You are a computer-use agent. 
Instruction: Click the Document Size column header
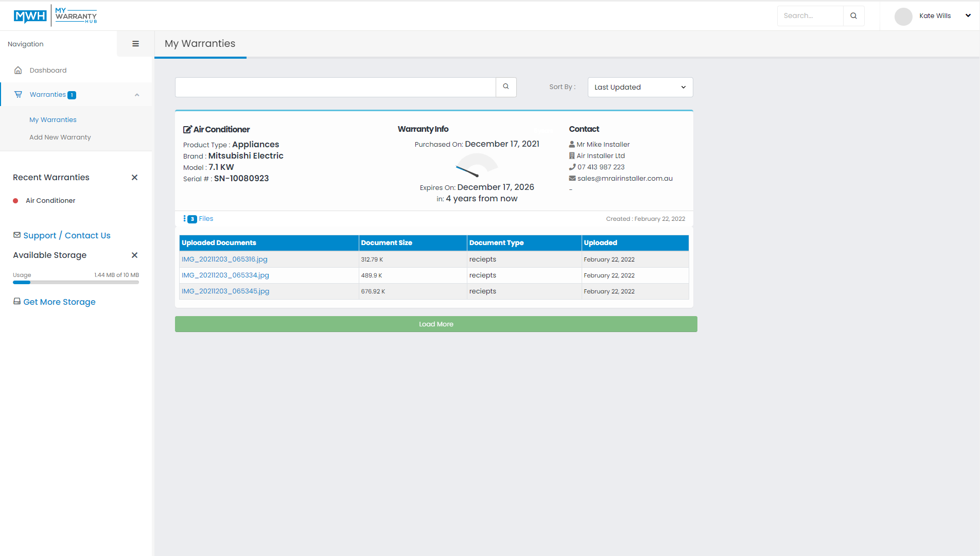[413, 242]
